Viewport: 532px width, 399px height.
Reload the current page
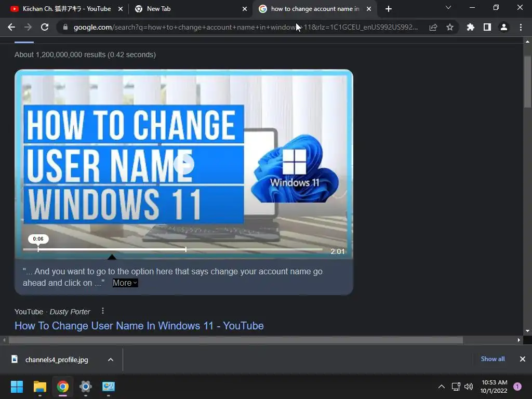click(45, 27)
